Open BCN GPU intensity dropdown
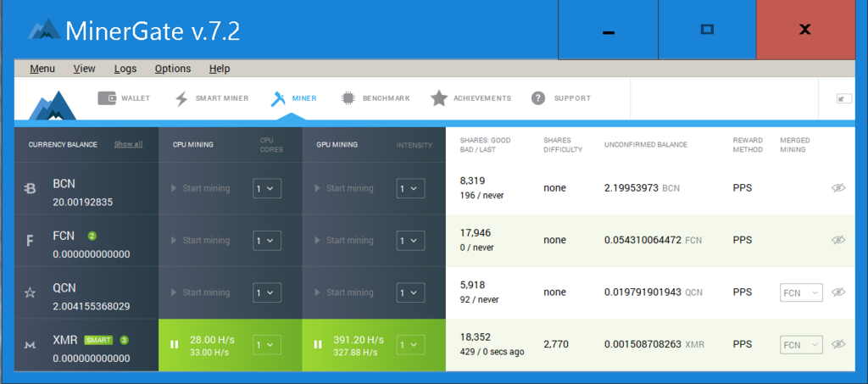This screenshot has width=868, height=384. click(410, 189)
